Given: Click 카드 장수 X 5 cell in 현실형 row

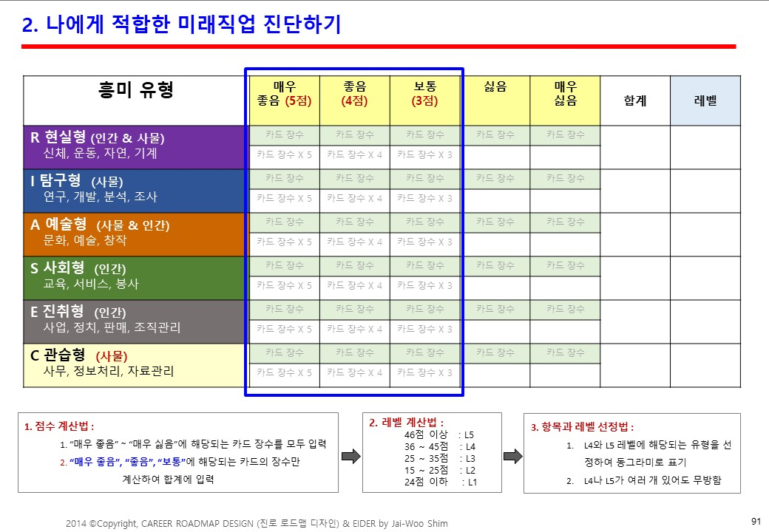Looking at the screenshot, I should tap(285, 157).
